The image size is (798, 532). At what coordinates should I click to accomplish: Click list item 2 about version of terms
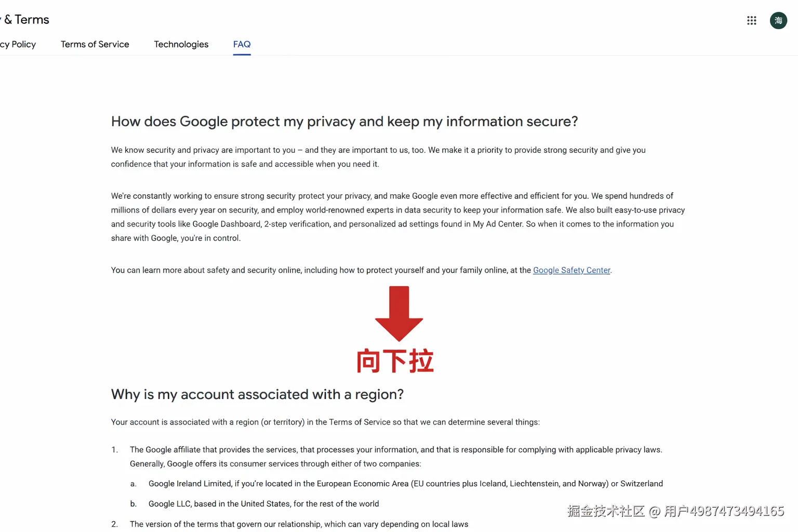point(299,524)
